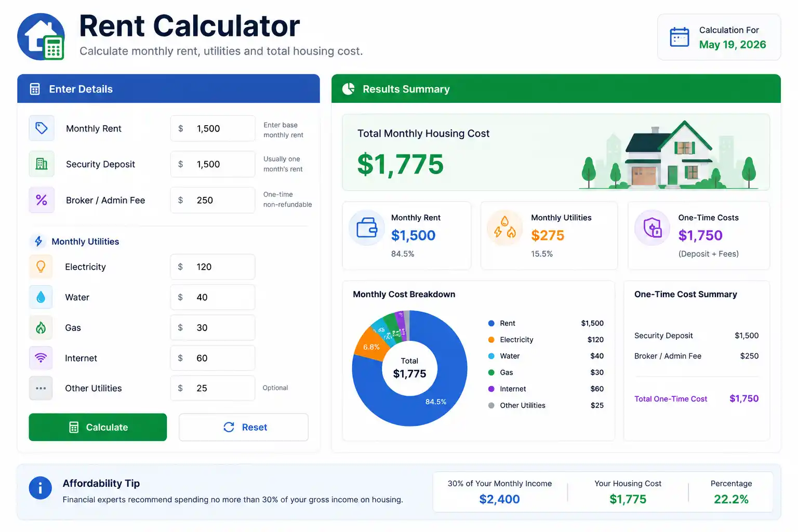
Task: Click the calendar icon beside Calculation For
Action: coord(680,37)
